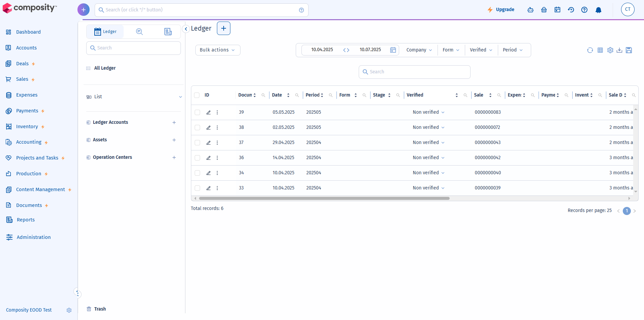Switch to the search magnifier tab
644x320 pixels.
139,32
